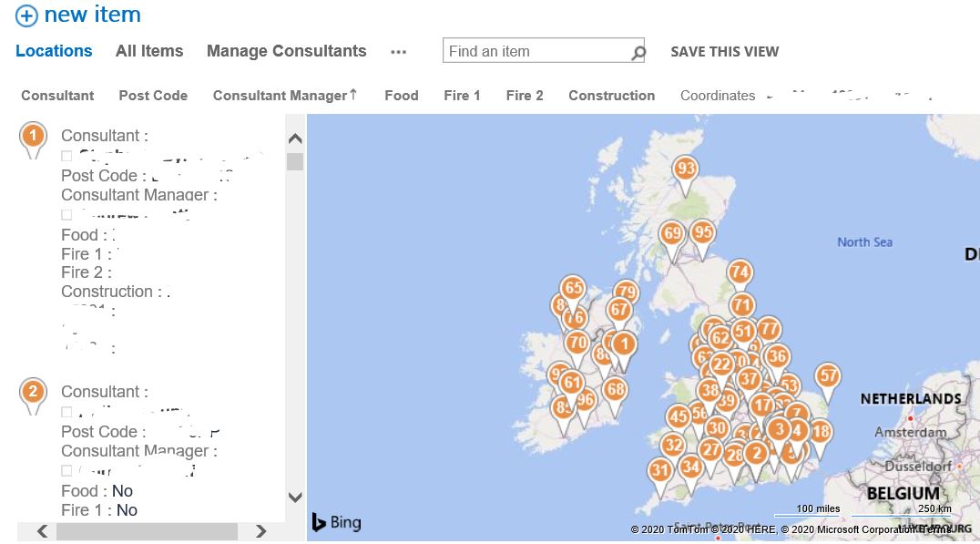Click map pin 51
This screenshot has width=980, height=544.
pos(743,332)
